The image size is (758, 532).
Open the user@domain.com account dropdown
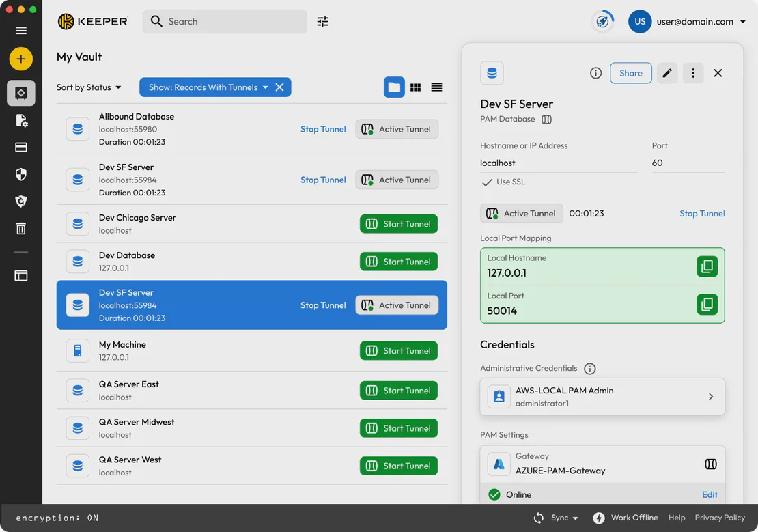point(686,21)
